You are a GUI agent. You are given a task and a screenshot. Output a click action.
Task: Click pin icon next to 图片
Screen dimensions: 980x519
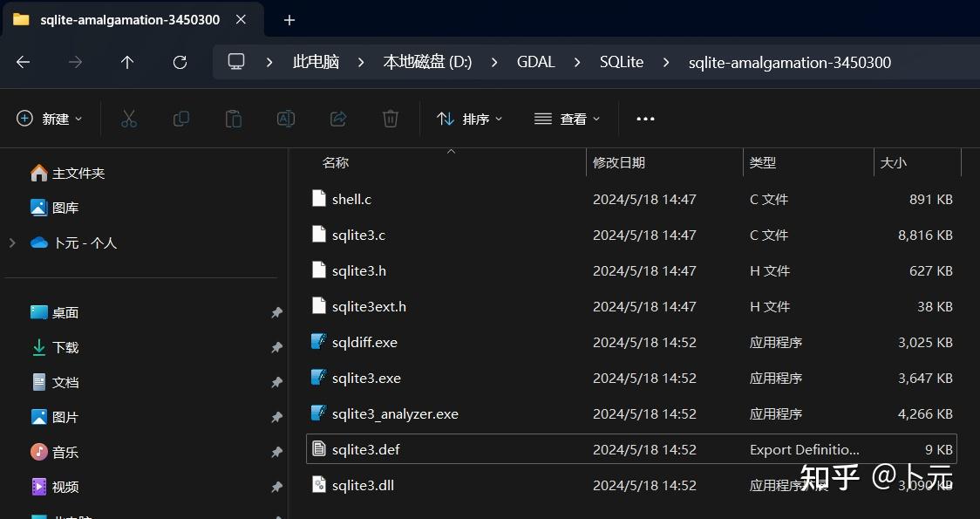276,417
